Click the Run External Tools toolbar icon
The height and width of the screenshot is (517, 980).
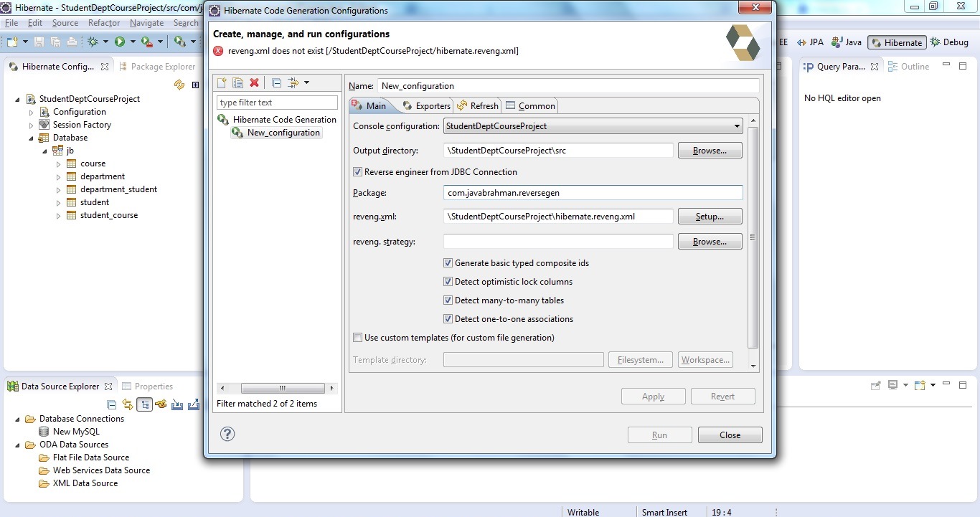click(147, 42)
